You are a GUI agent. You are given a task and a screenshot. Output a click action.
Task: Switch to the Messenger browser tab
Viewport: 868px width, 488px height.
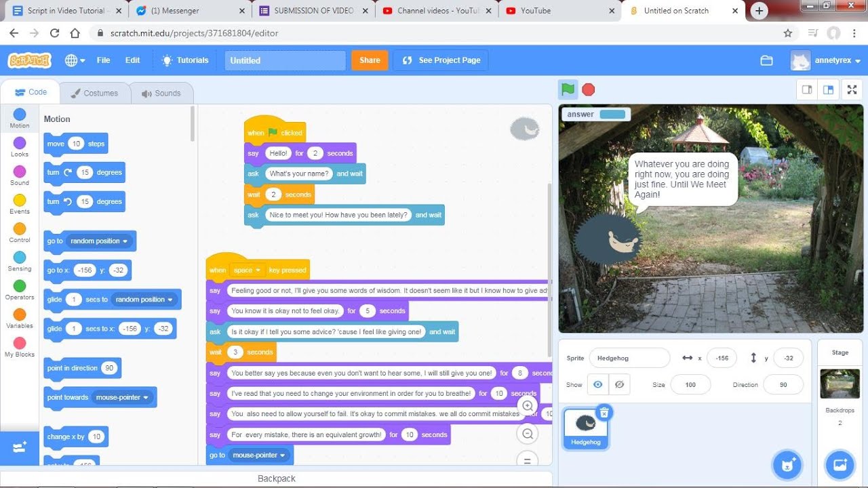[191, 11]
